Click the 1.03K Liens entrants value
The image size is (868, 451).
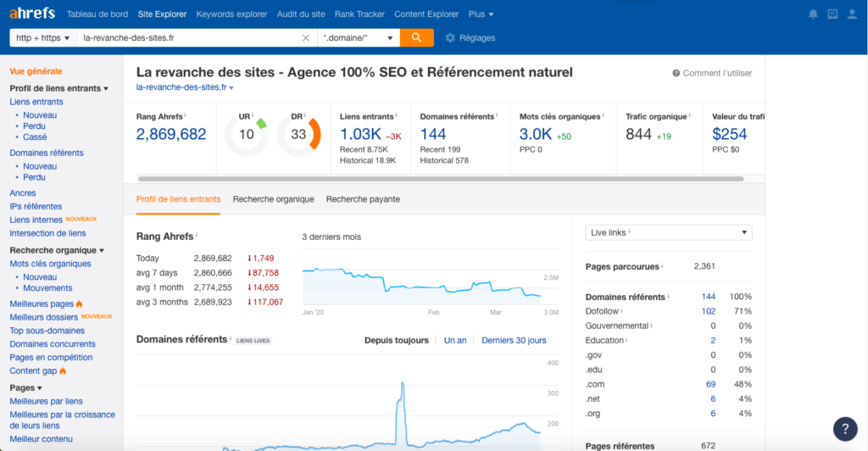(360, 134)
